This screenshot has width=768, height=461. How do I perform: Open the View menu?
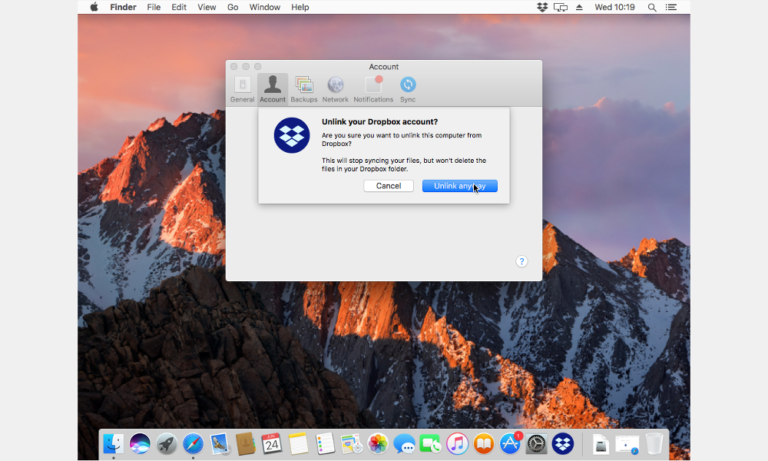[x=207, y=7]
